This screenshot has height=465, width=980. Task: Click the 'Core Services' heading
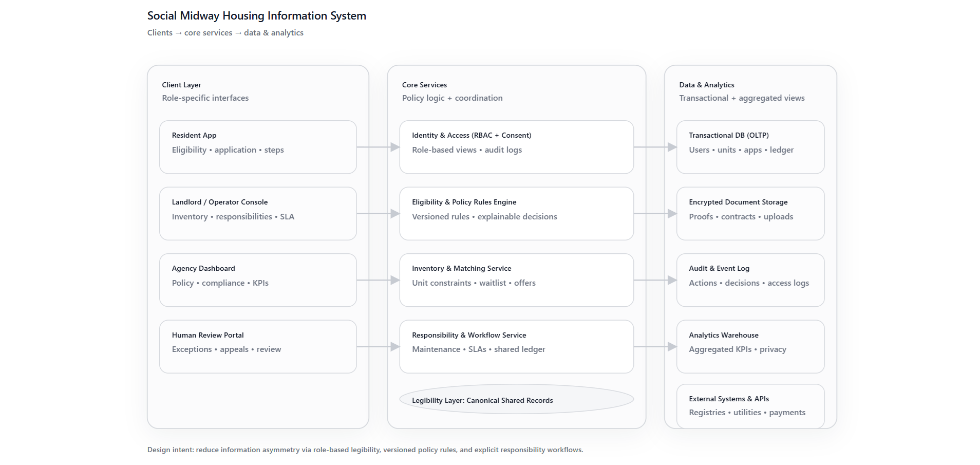pos(424,85)
